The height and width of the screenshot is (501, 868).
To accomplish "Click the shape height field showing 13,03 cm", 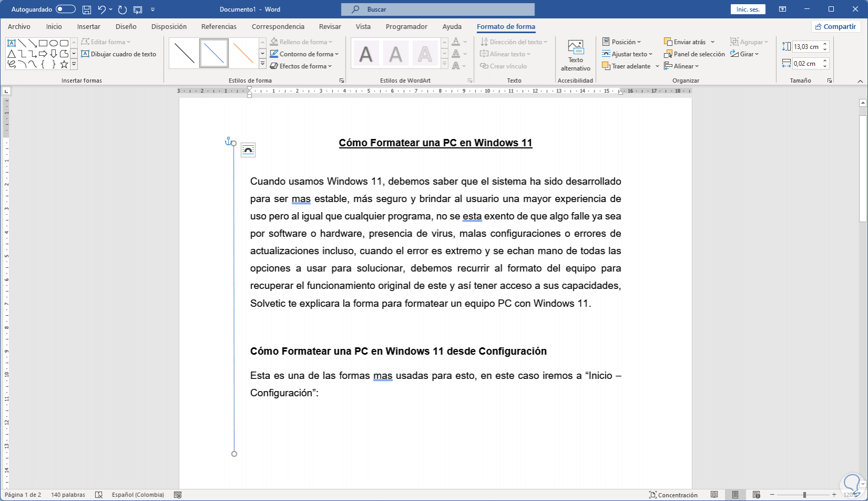I will click(806, 47).
